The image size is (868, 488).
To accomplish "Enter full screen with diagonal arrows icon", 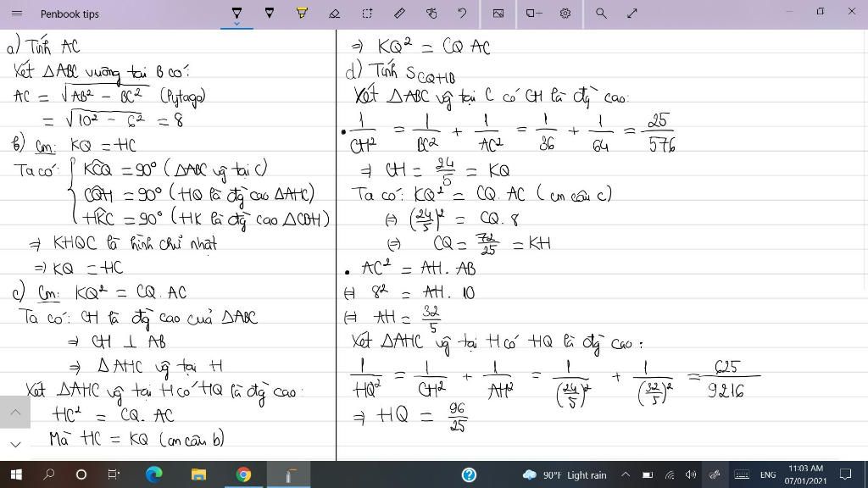I will coord(632,14).
